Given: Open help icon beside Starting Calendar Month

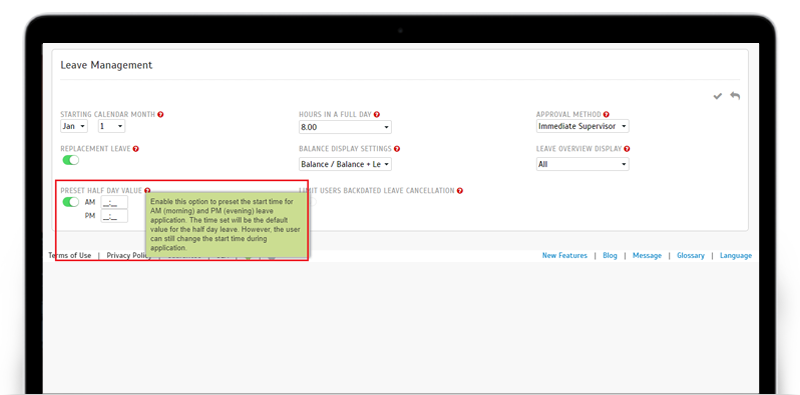Looking at the screenshot, I should coord(161,114).
